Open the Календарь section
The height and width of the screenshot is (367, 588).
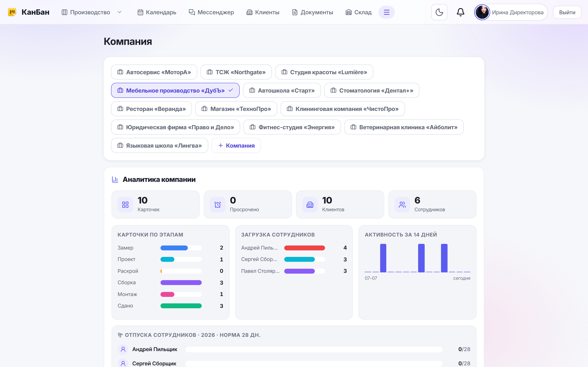tap(157, 12)
